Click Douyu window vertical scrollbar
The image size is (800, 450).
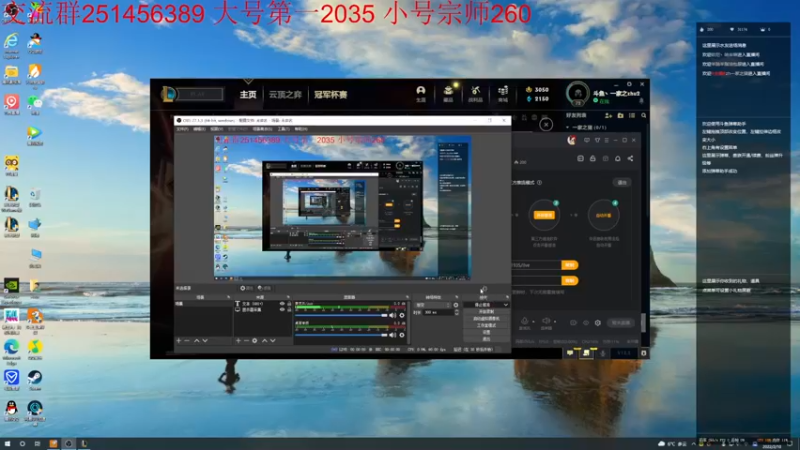coord(643,322)
